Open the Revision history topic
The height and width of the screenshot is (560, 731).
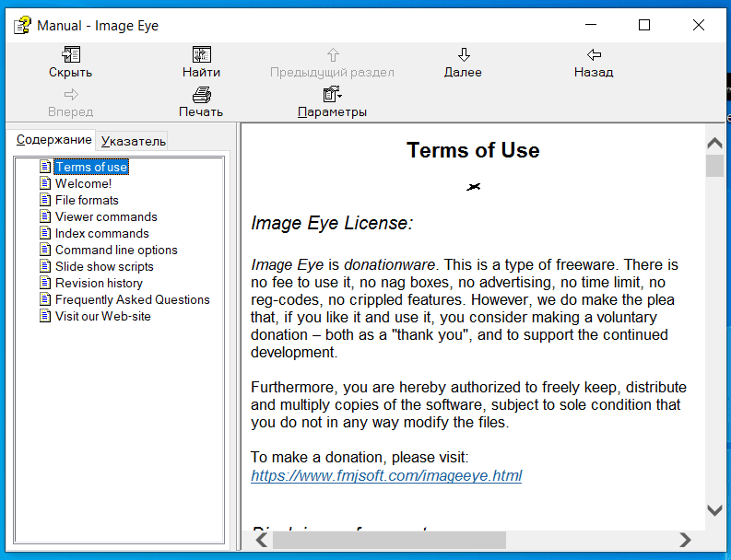tap(99, 284)
